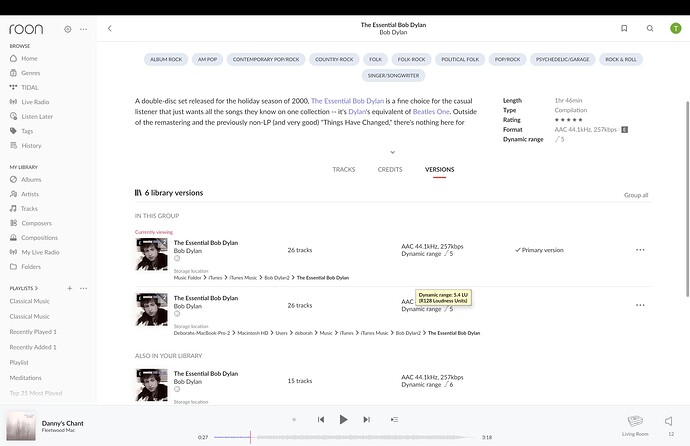Play the current track Danny's Chant
The image size is (690, 446).
(343, 420)
